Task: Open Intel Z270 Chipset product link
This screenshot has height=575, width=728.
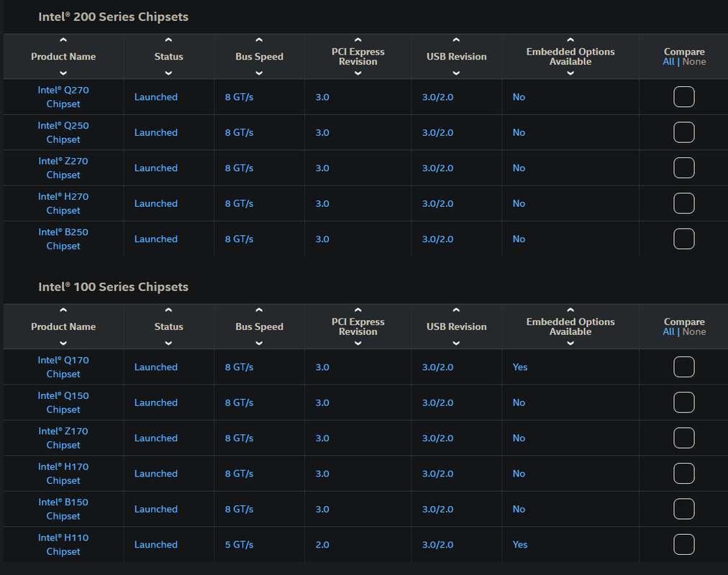Action: point(63,168)
